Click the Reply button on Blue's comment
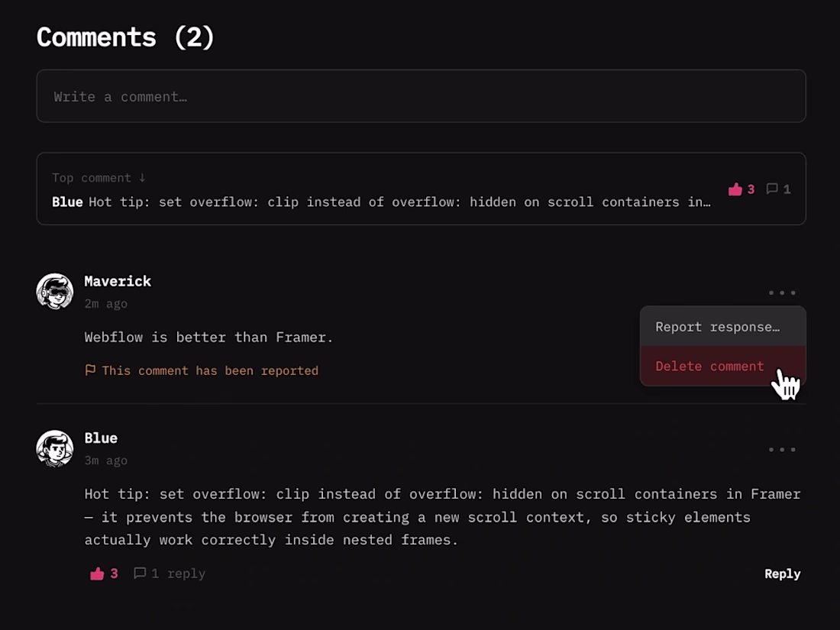Image resolution: width=840 pixels, height=630 pixels. pos(782,573)
